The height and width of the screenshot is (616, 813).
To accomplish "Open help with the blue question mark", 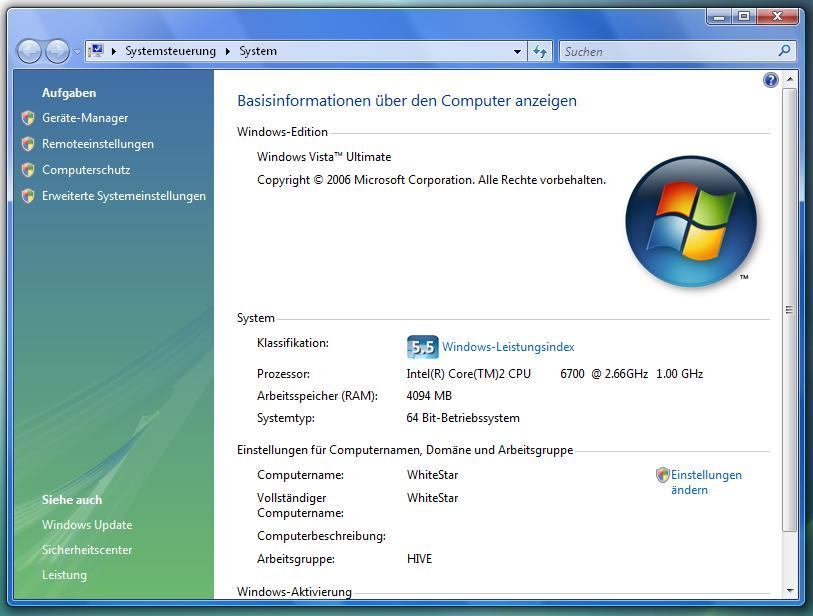I will click(771, 80).
